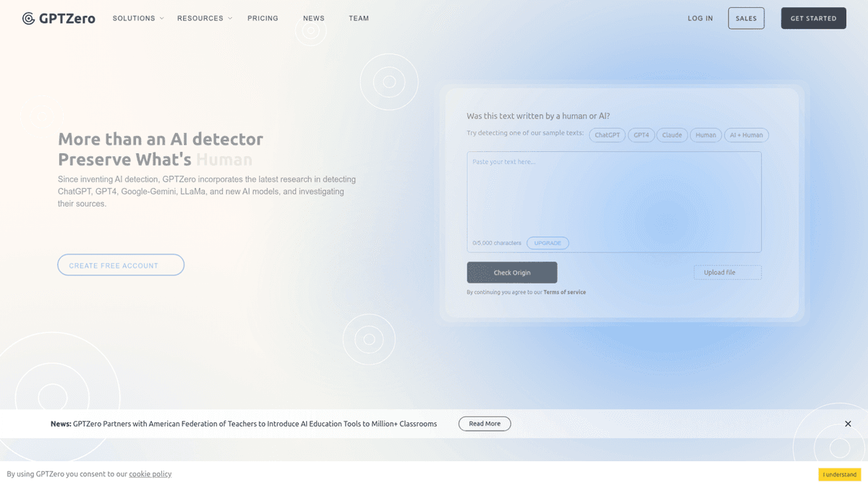This screenshot has height=488, width=868.
Task: Close the news banner with X icon
Action: click(848, 424)
